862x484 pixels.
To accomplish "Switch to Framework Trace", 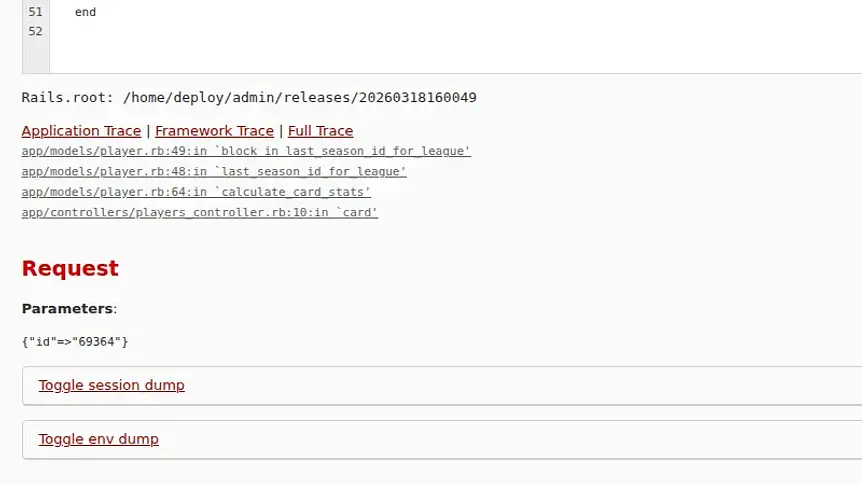I will (214, 131).
